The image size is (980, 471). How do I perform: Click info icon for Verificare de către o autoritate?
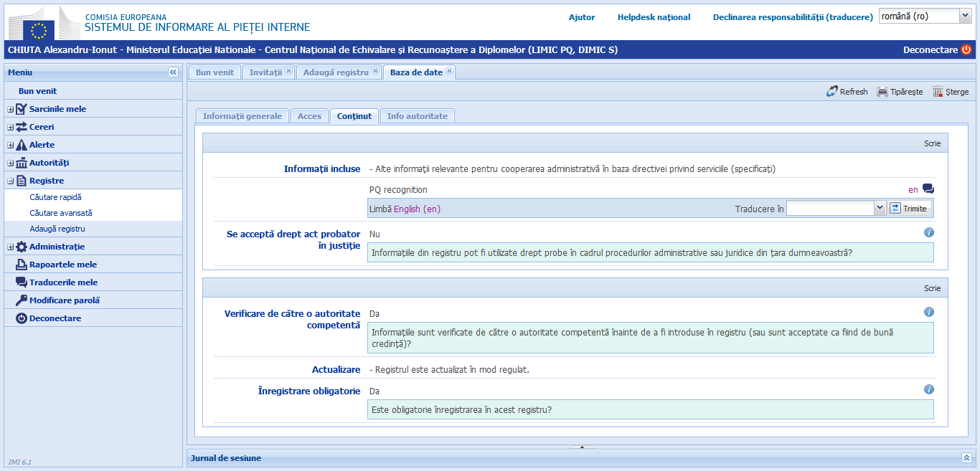pos(928,313)
